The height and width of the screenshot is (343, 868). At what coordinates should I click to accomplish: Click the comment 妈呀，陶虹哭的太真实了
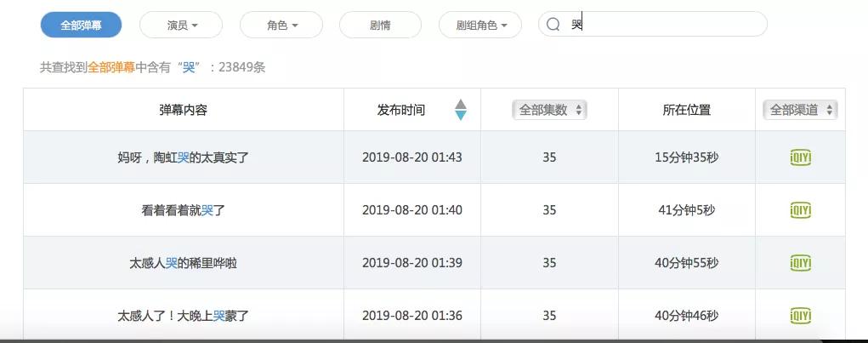(x=183, y=157)
